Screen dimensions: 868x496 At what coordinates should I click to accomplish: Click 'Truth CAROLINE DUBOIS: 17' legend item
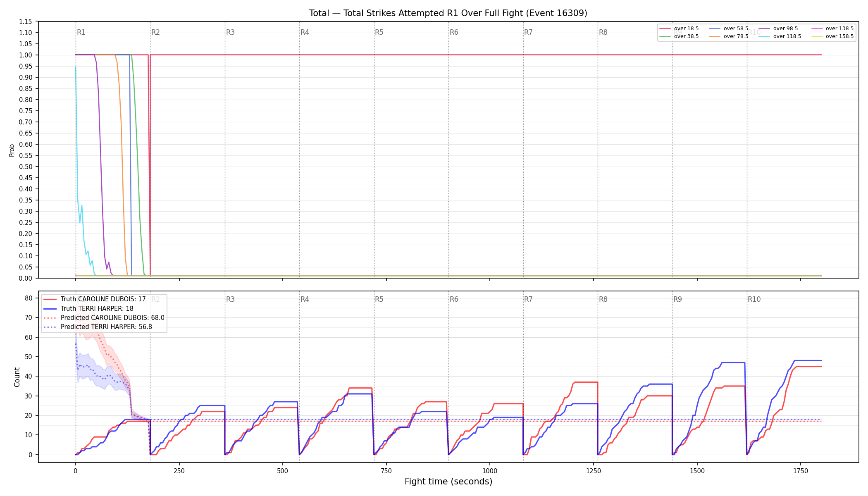95,299
